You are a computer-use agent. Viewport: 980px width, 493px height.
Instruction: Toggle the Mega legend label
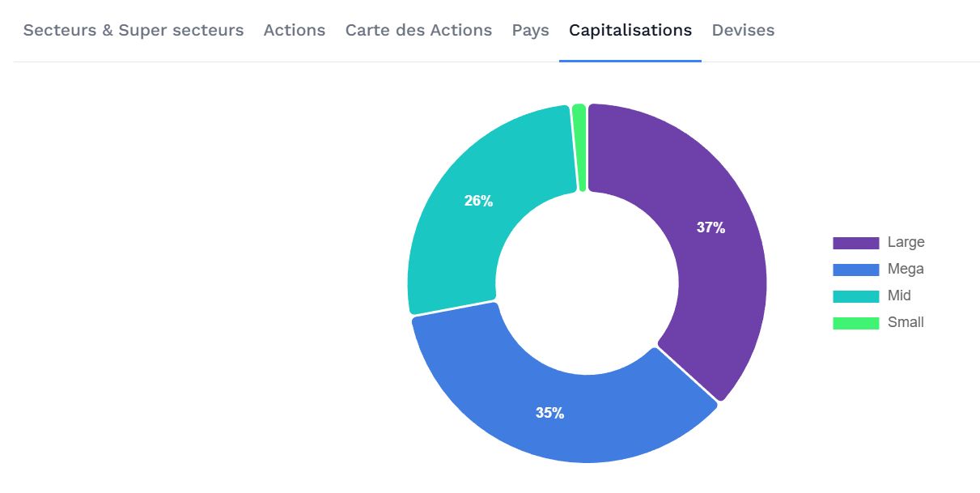tap(906, 269)
